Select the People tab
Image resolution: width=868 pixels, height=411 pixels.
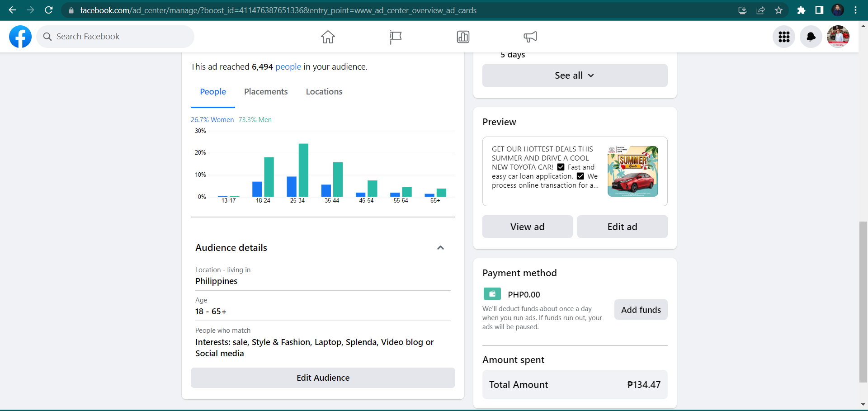(213, 92)
